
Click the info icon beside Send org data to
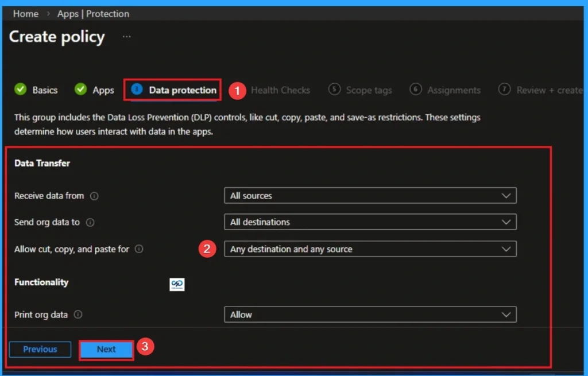point(91,223)
